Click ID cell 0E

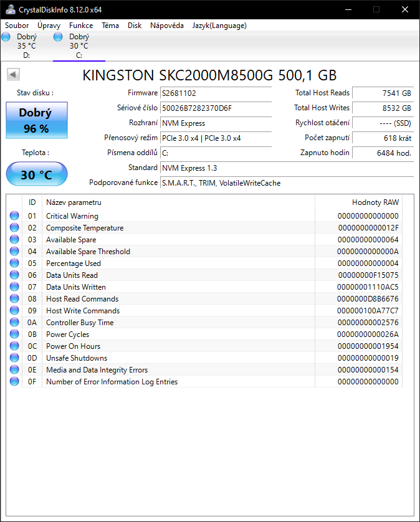pos(32,370)
